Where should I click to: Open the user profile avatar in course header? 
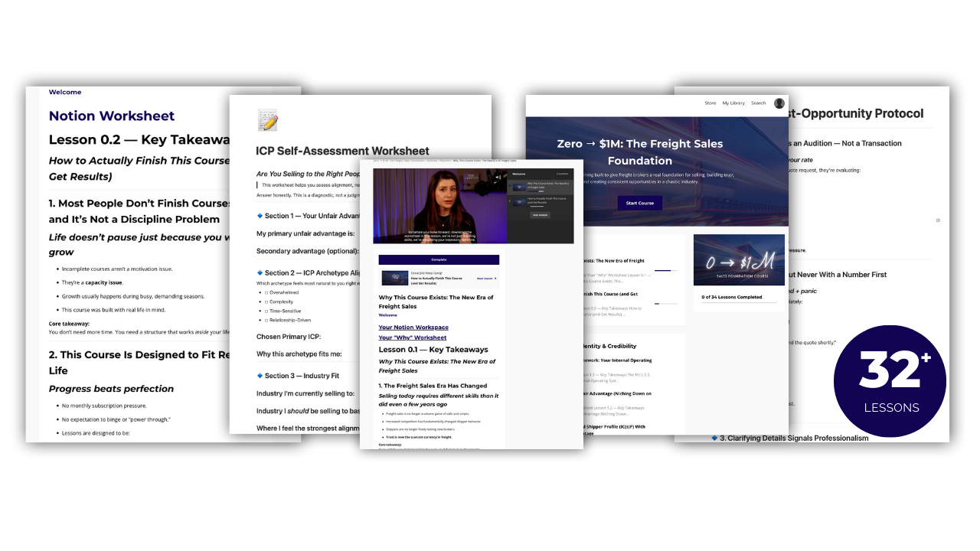[x=779, y=103]
